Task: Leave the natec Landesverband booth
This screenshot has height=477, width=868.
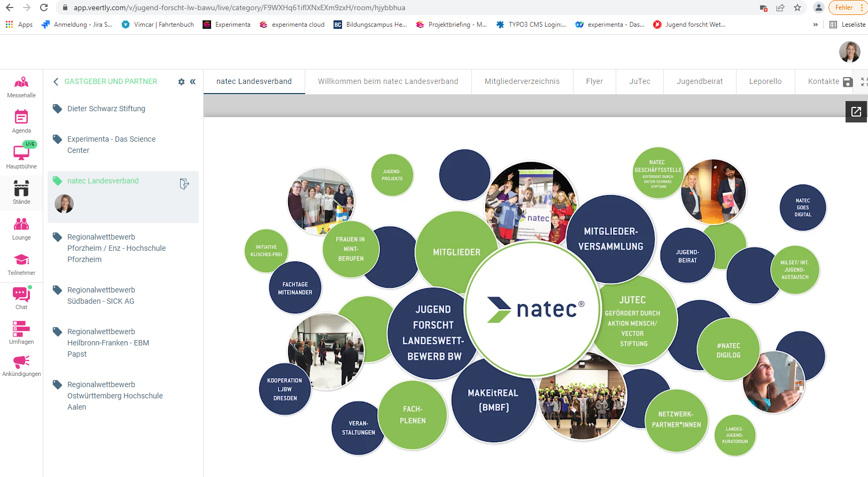Action: point(184,184)
